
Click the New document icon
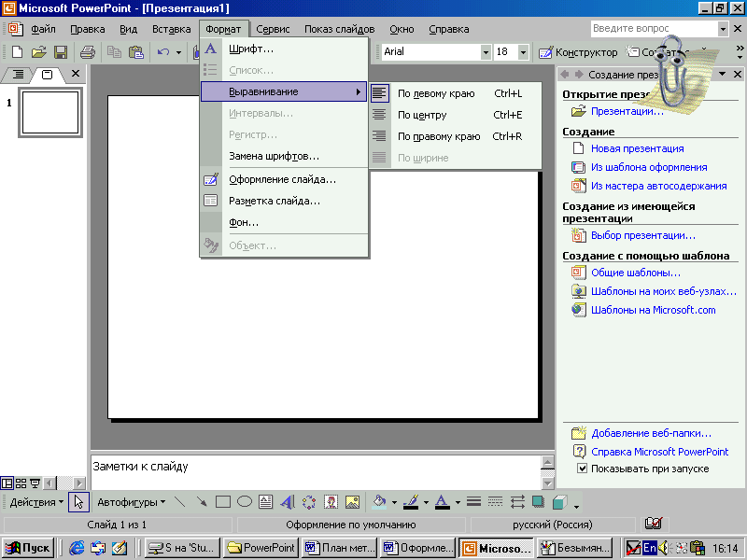click(17, 52)
